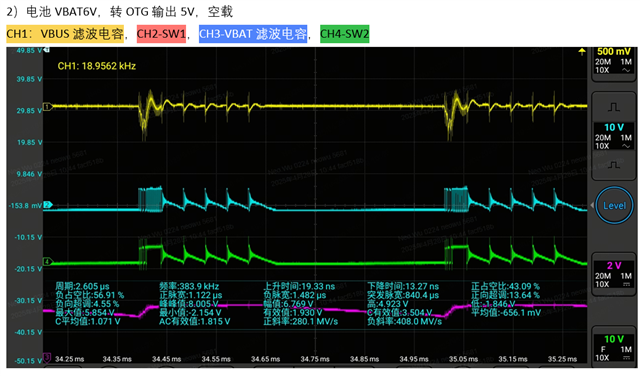The image size is (640, 376).
Task: Click the yellow trigger position arrow at top
Action: tap(582, 51)
